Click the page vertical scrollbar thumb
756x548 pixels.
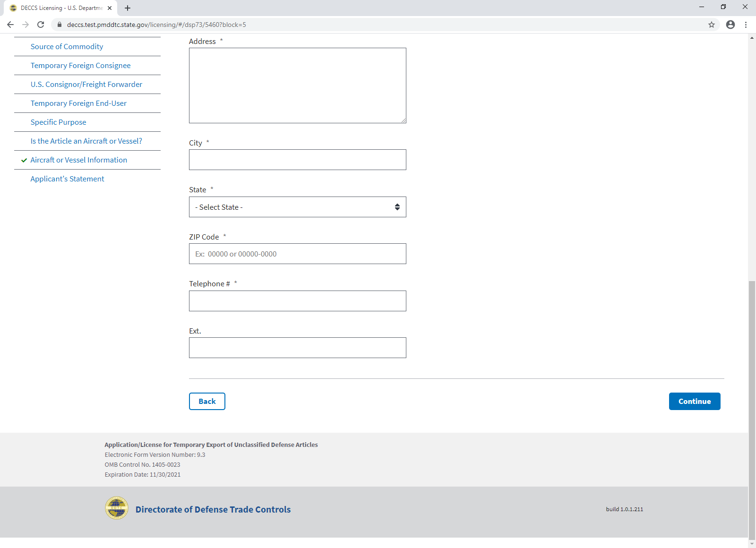click(x=752, y=410)
